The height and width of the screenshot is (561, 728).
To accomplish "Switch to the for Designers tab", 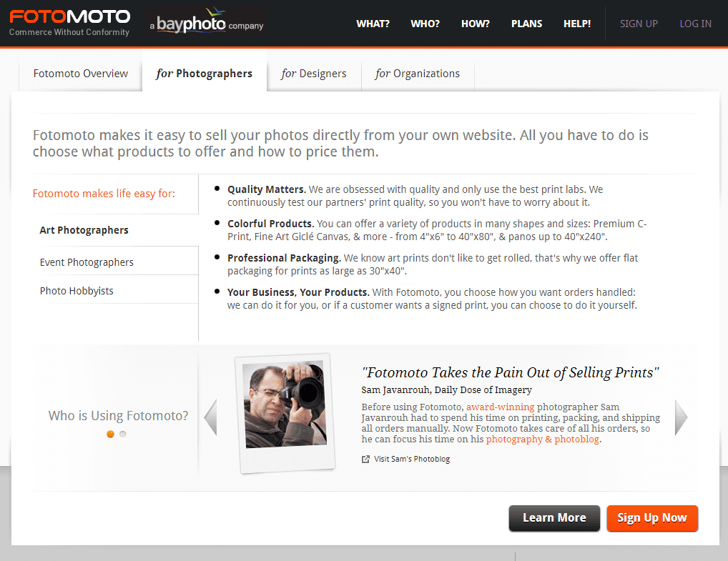I will pos(314,74).
